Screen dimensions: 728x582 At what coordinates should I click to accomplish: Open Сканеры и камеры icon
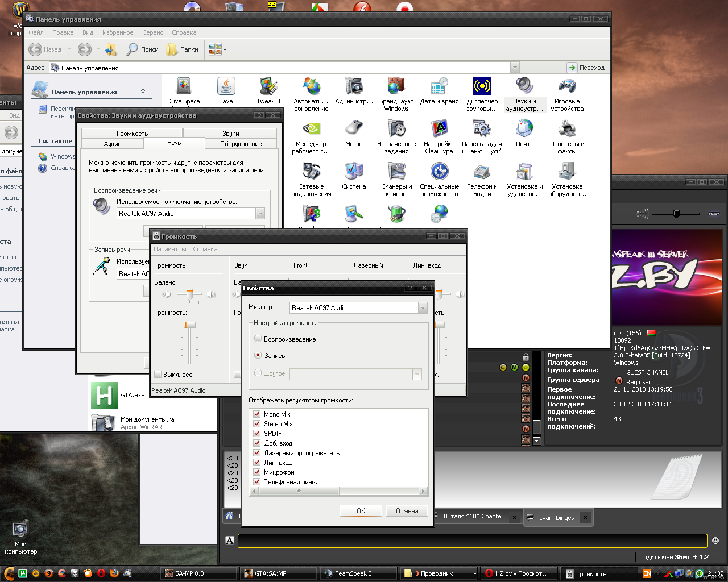pyautogui.click(x=396, y=180)
